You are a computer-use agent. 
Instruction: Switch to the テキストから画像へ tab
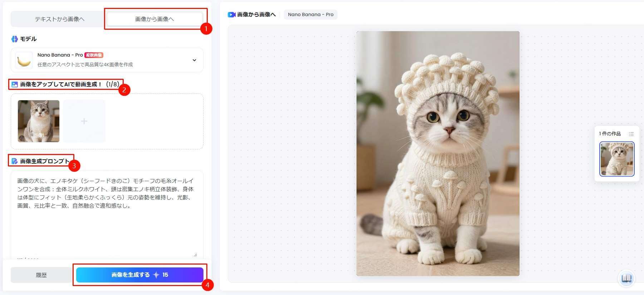coord(59,19)
